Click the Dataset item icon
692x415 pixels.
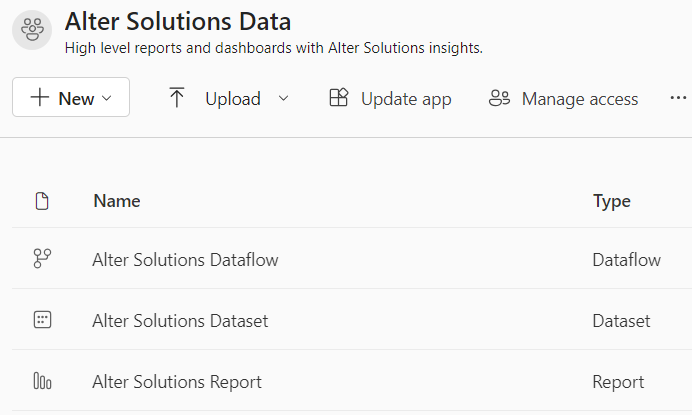(x=42, y=321)
